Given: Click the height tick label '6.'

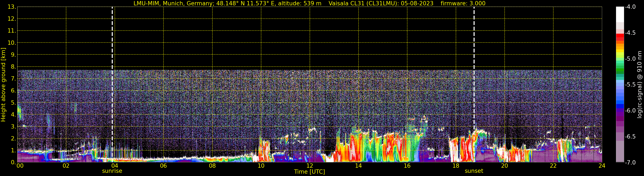Looking at the screenshot, I should coord(13,91).
